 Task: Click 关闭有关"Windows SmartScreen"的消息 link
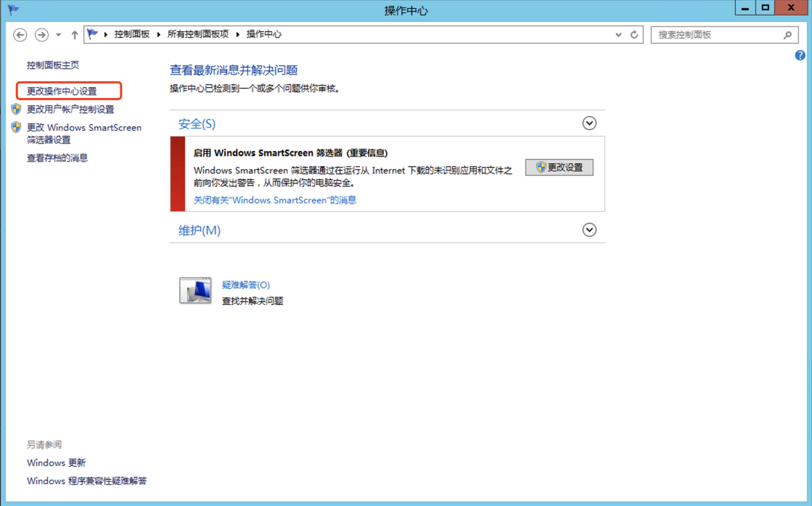pyautogui.click(x=275, y=200)
